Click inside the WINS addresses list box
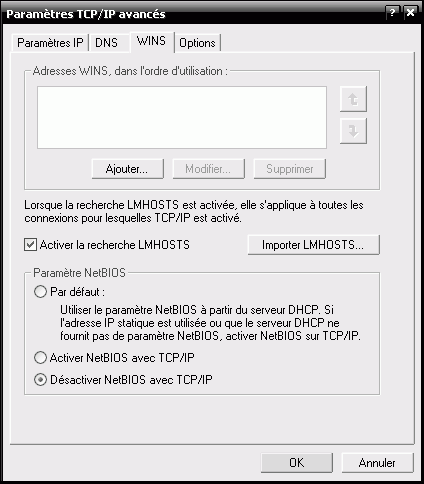This screenshot has width=424, height=484. point(182,117)
